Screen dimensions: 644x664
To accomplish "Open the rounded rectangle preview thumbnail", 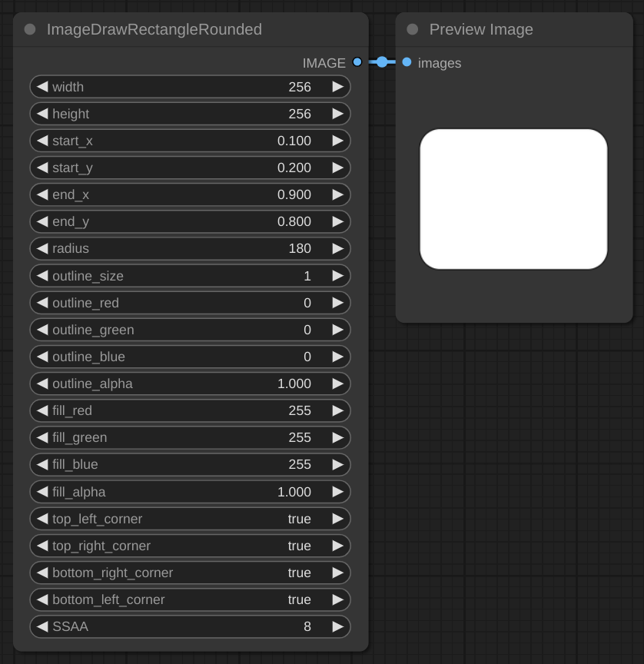I will click(x=513, y=199).
